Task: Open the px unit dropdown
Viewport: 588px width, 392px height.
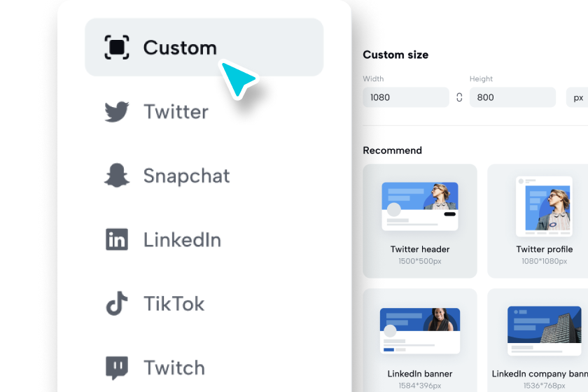Action: [577, 97]
